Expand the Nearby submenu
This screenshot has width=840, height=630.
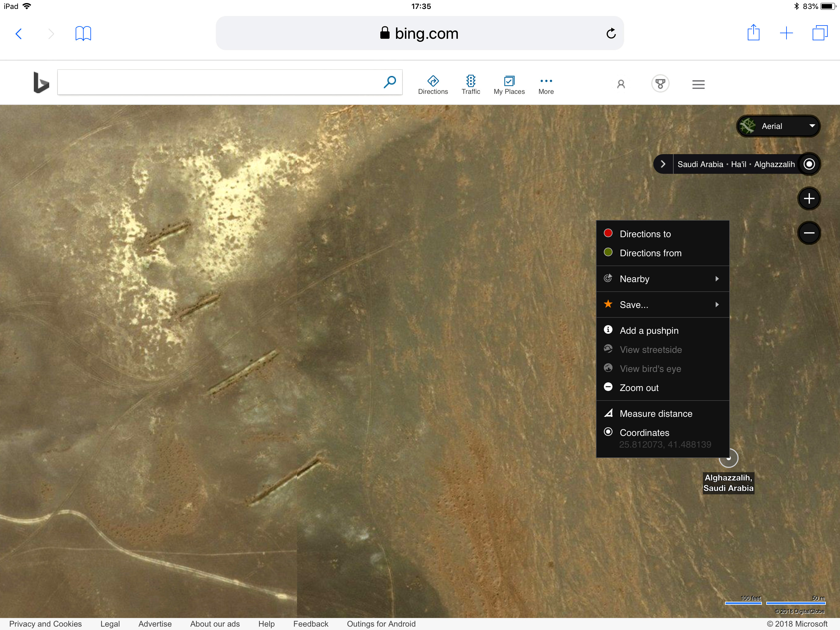pos(663,279)
